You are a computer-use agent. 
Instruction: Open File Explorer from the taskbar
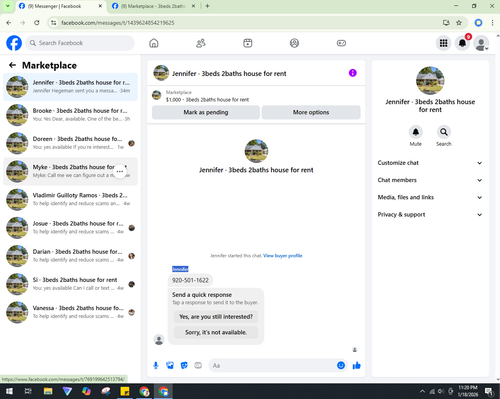pos(48,391)
